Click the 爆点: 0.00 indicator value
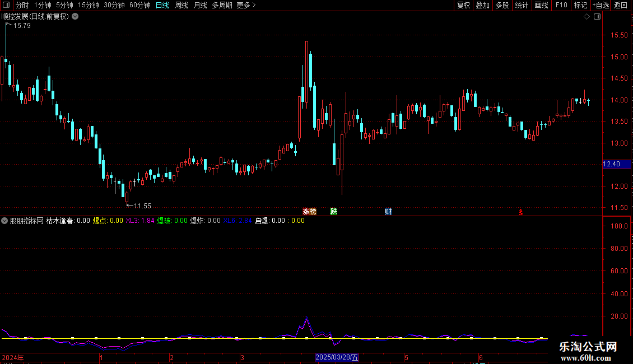 108,221
